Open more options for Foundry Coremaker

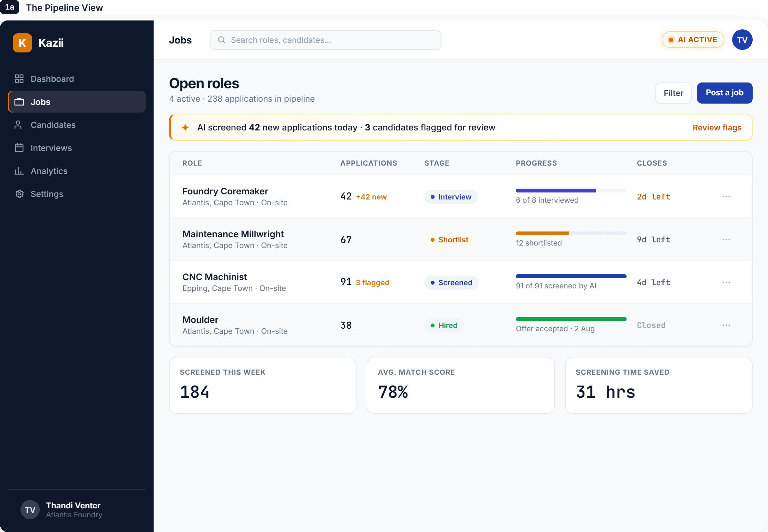pyautogui.click(x=726, y=197)
